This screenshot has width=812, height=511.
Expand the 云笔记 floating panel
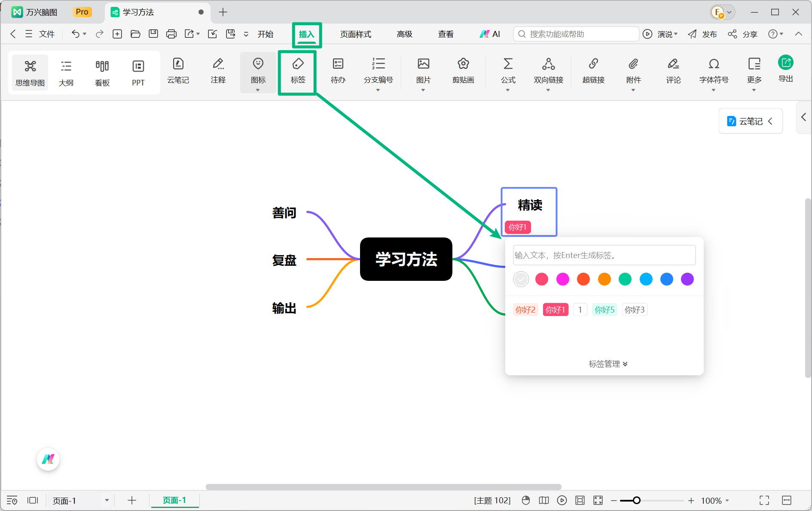click(751, 121)
